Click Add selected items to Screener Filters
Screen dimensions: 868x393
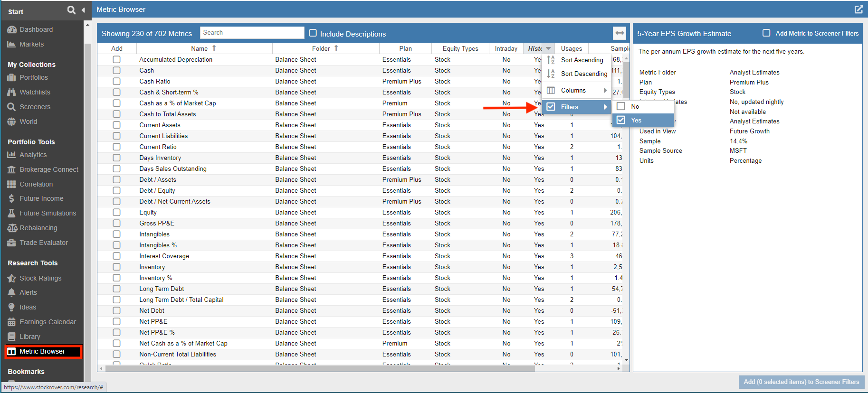(x=801, y=382)
